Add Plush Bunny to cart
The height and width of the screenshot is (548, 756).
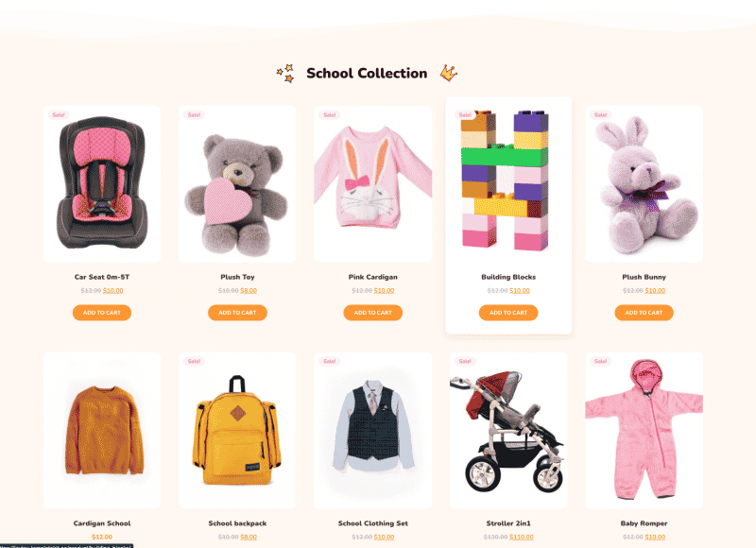coord(644,313)
